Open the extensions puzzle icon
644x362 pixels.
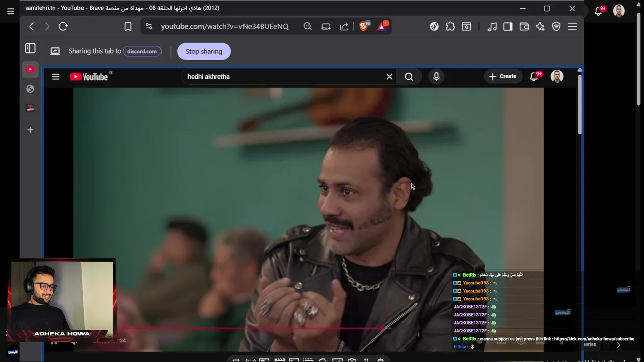450,26
